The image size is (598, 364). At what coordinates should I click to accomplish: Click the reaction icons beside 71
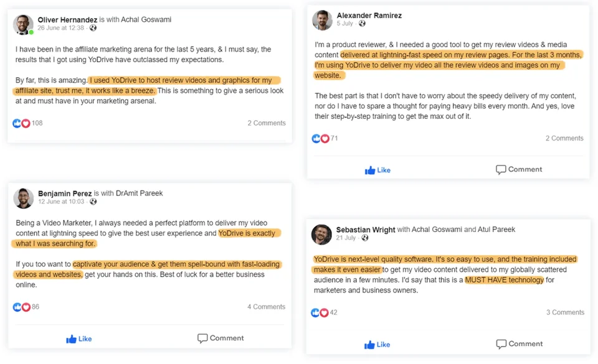click(320, 138)
